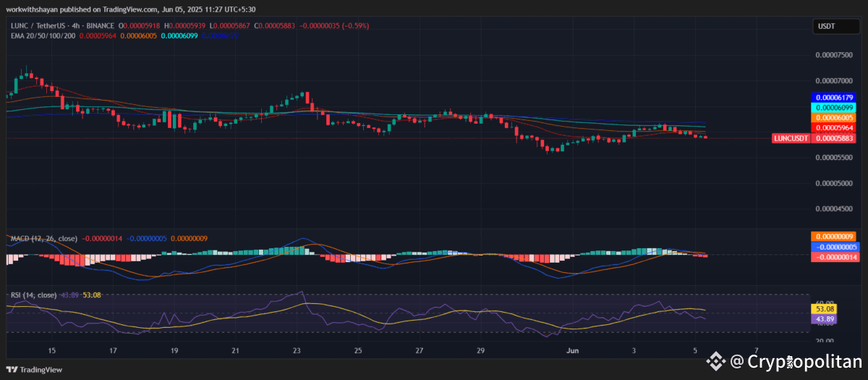Image resolution: width=868 pixels, height=380 pixels.
Task: Click the blue 0.00006179 EMA price label
Action: tap(834, 97)
